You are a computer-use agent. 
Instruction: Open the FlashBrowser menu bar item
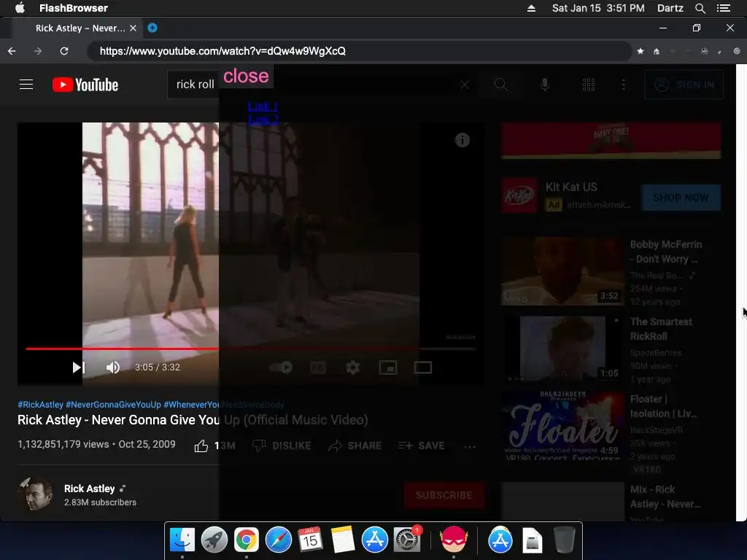click(74, 7)
